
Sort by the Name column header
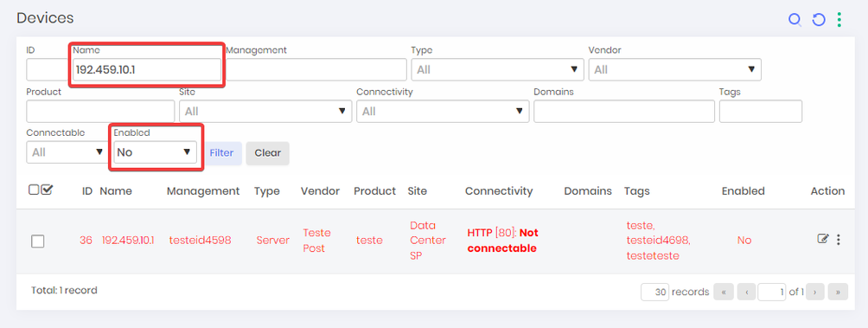tap(116, 191)
